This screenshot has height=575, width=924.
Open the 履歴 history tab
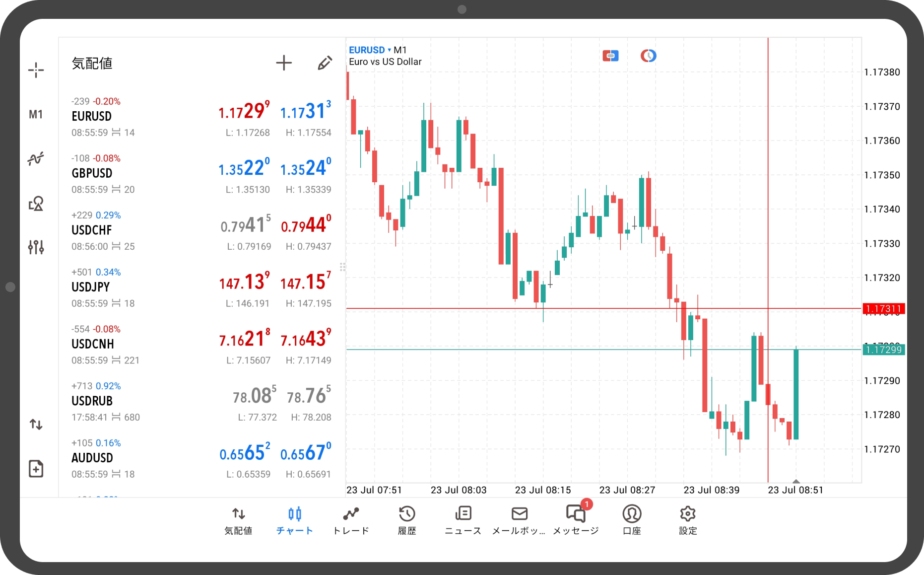point(407,520)
